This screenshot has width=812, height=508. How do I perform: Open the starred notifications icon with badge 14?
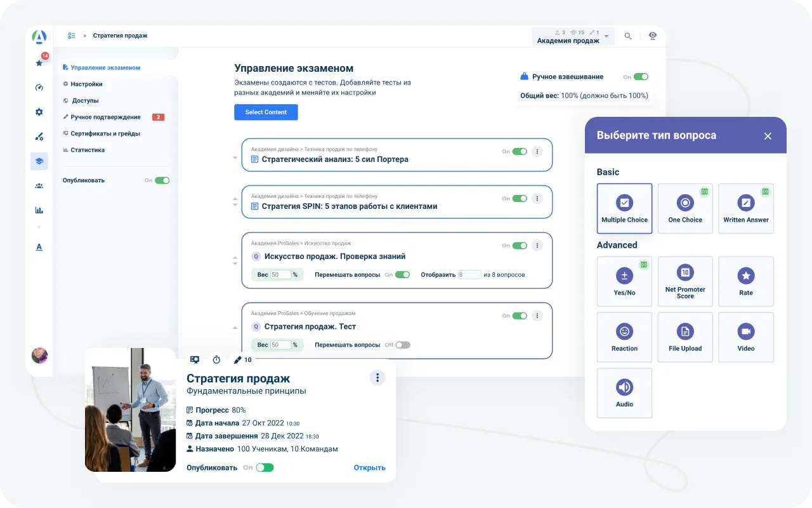39,62
